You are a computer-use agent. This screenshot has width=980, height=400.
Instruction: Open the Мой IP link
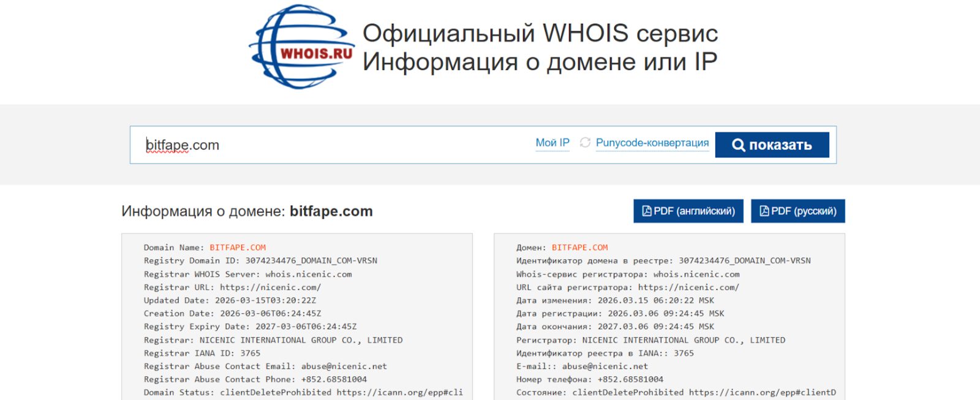coord(552,143)
